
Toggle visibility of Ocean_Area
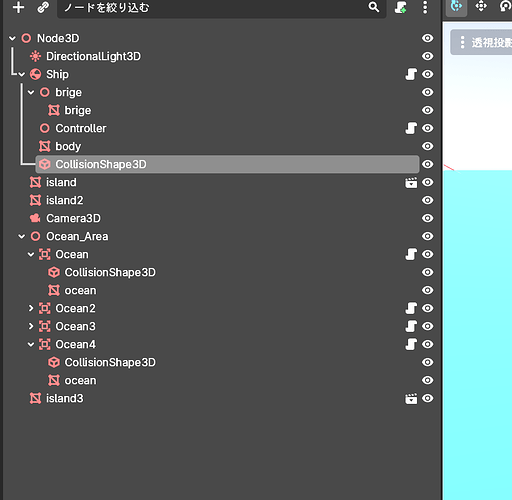[427, 236]
